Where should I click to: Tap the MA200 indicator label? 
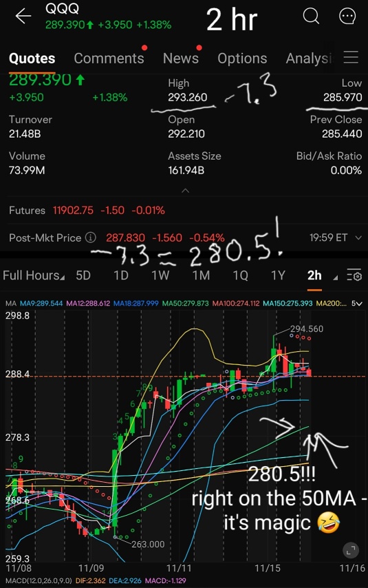click(332, 303)
